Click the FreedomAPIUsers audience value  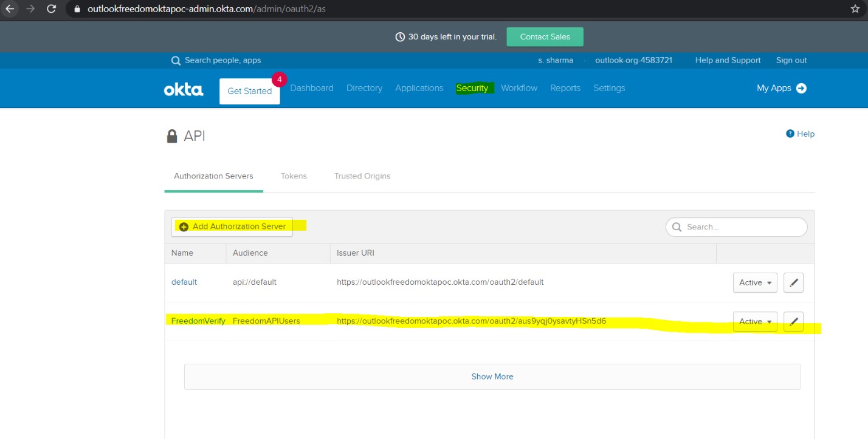click(266, 321)
